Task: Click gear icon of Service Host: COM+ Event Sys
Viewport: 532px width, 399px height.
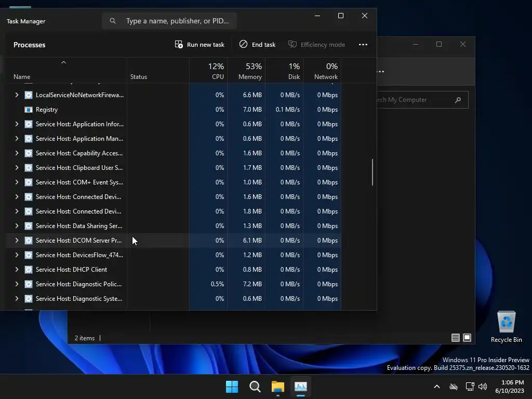Action: [x=29, y=182]
